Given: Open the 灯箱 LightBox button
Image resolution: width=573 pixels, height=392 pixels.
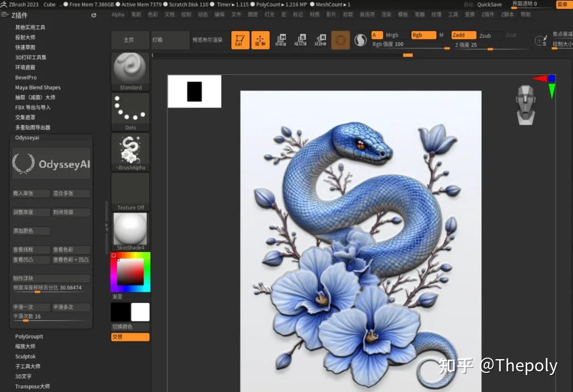Looking at the screenshot, I should click(170, 40).
